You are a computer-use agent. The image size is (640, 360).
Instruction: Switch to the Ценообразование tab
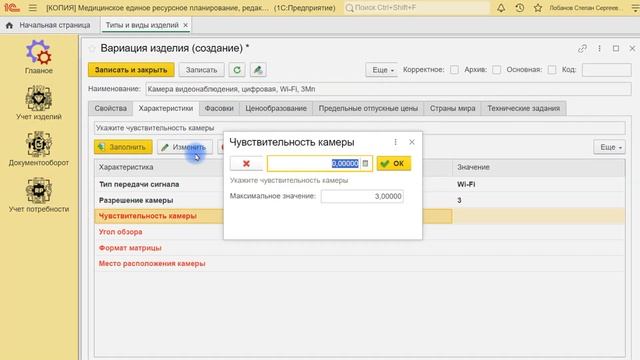(276, 109)
